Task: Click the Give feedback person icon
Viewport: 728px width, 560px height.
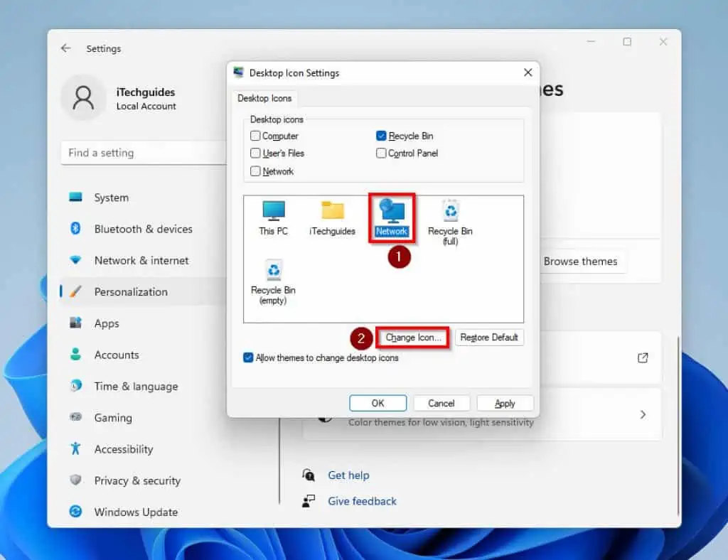Action: pos(309,501)
